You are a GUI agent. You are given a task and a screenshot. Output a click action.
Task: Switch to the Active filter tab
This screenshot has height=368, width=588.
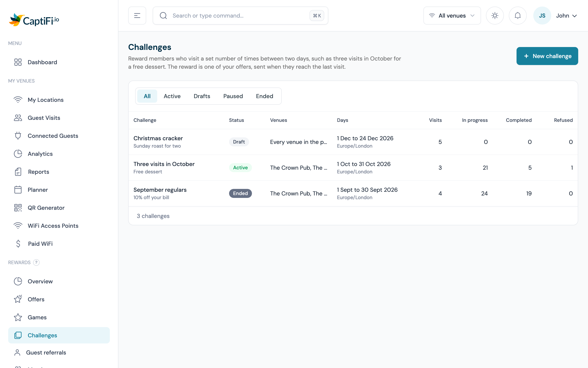point(172,96)
